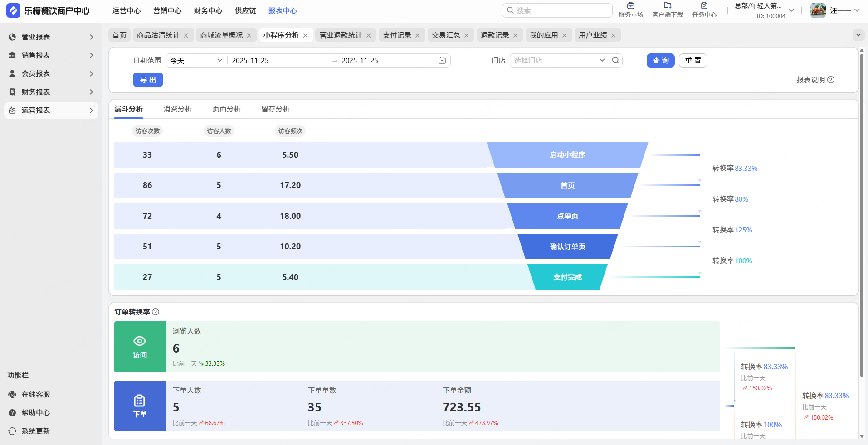Expand the 运营报表 submenu chevron
The image size is (868, 445).
click(x=92, y=110)
